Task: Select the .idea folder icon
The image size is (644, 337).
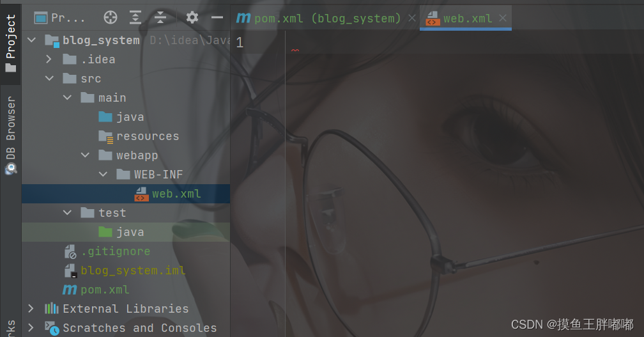Action: pyautogui.click(x=70, y=59)
